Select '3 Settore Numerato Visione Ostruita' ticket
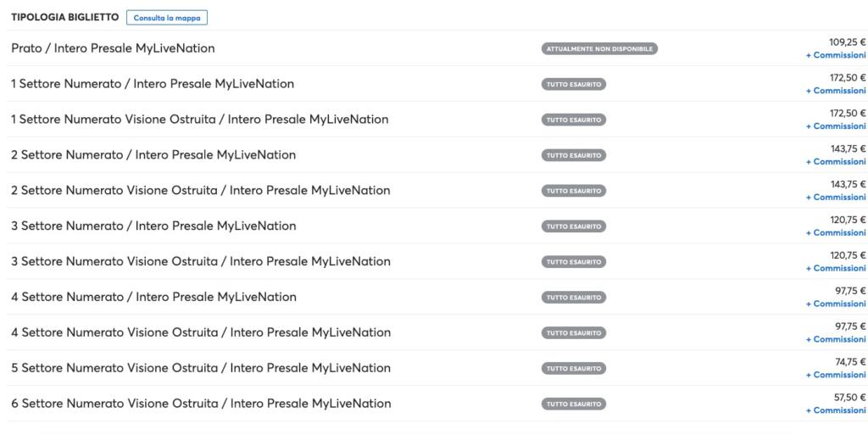 (200, 262)
